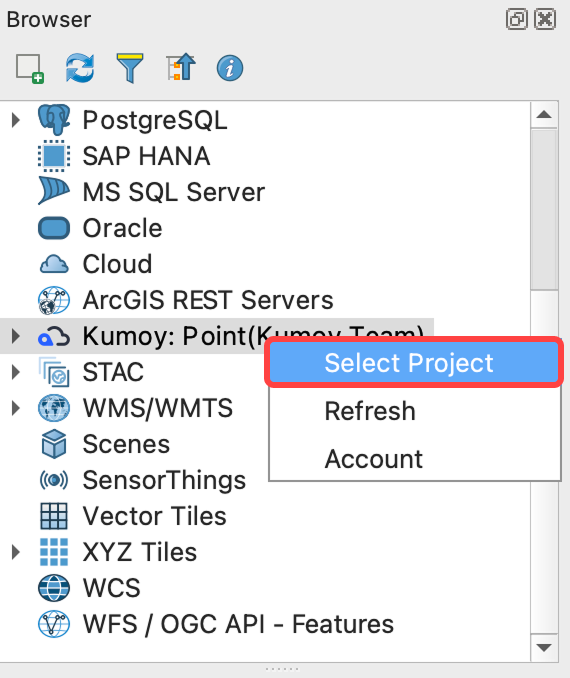Select the WFS / OGC API - Features entry
Image resolution: width=570 pixels, height=678 pixels.
[x=238, y=624]
